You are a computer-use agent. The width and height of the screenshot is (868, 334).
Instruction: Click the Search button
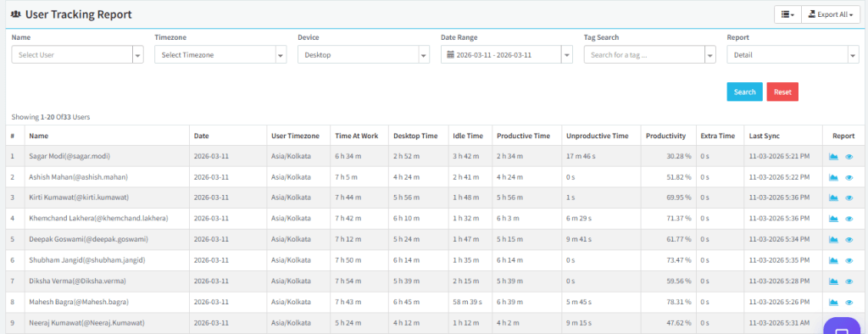click(x=744, y=92)
